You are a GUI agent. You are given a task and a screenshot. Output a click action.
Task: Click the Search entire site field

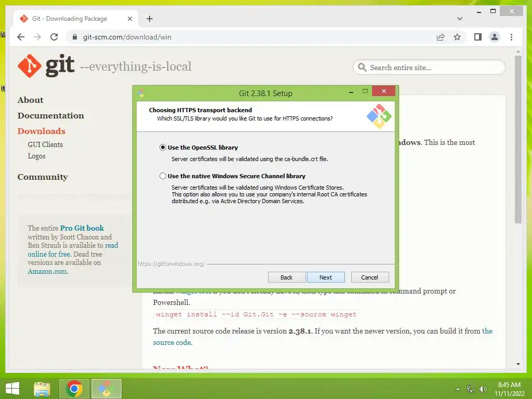[x=429, y=68]
